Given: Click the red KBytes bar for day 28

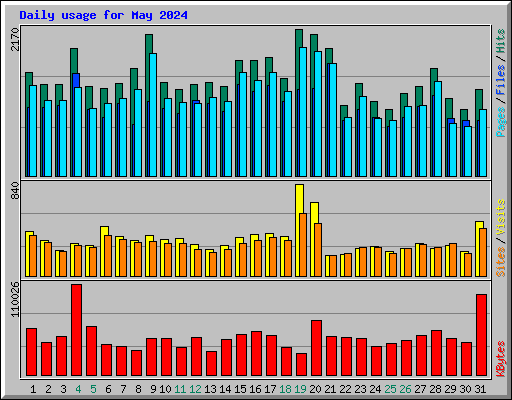Looking at the screenshot, I should 436,353.
